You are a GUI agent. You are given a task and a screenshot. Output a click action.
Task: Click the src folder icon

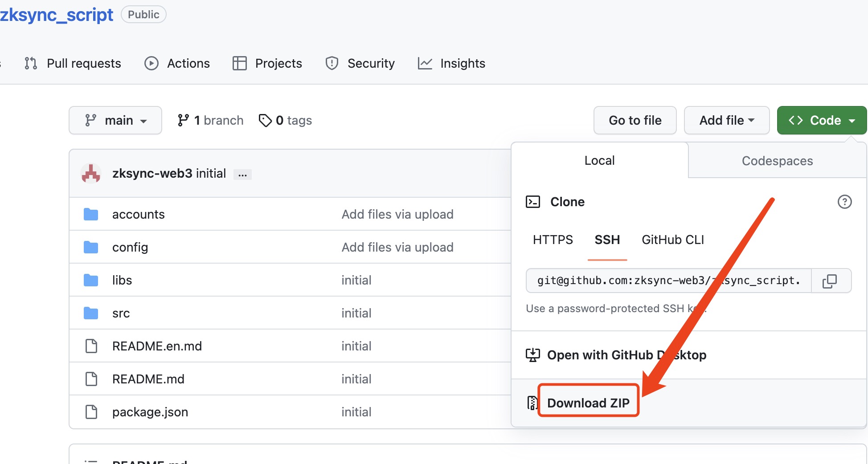pyautogui.click(x=91, y=313)
